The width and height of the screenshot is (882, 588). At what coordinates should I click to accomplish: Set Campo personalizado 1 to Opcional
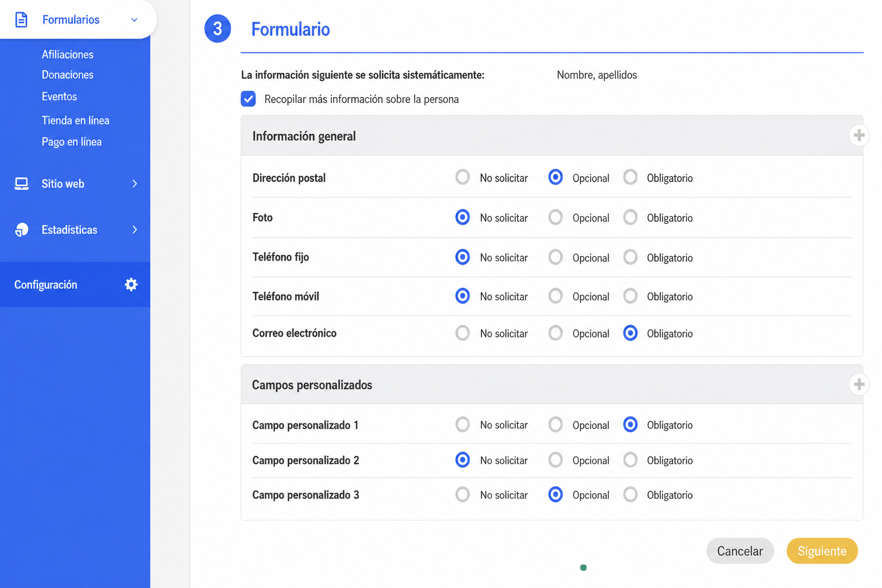point(555,424)
